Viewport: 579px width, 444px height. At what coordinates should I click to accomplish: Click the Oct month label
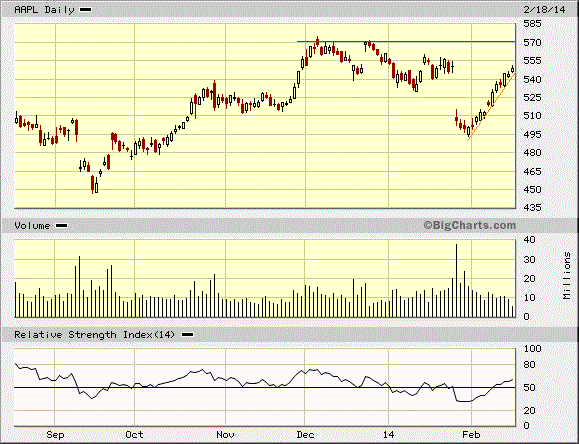point(134,435)
